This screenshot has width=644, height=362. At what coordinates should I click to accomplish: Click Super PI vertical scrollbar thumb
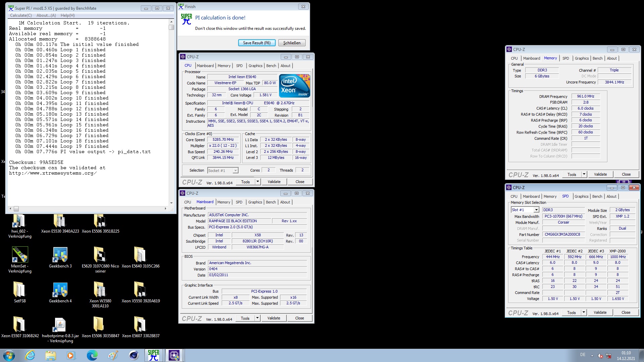pos(171,27)
